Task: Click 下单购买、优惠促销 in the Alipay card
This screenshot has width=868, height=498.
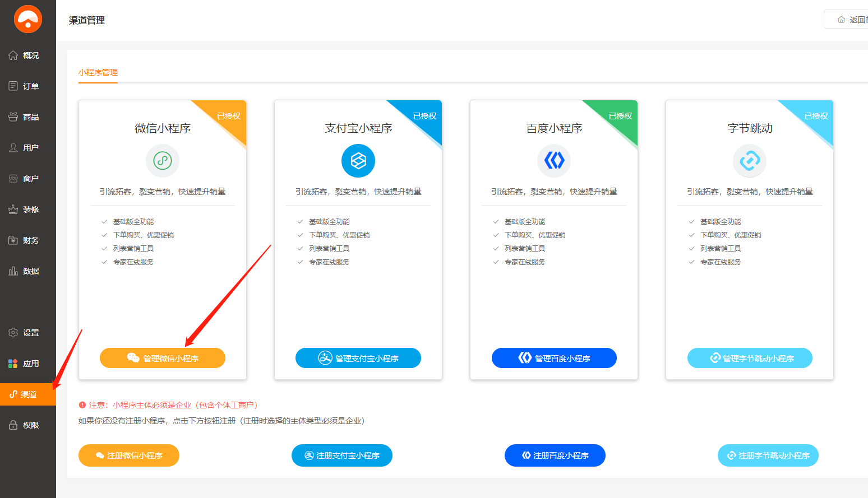Action: click(339, 235)
